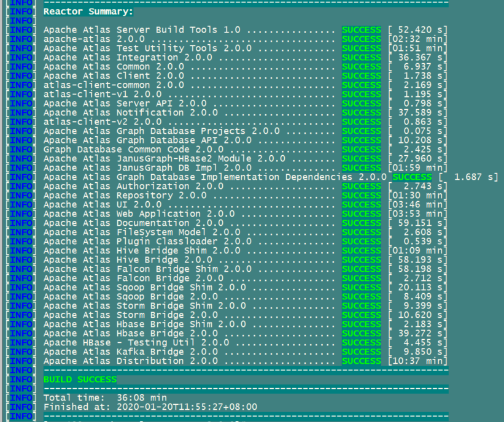Select 'Apache HBase - Testing Util 2.0.0'
The image size is (504, 422).
coord(136,343)
